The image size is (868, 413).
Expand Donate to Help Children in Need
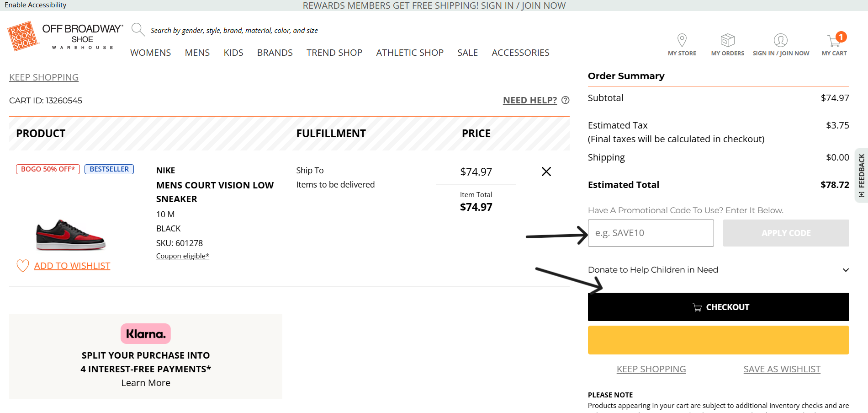845,270
